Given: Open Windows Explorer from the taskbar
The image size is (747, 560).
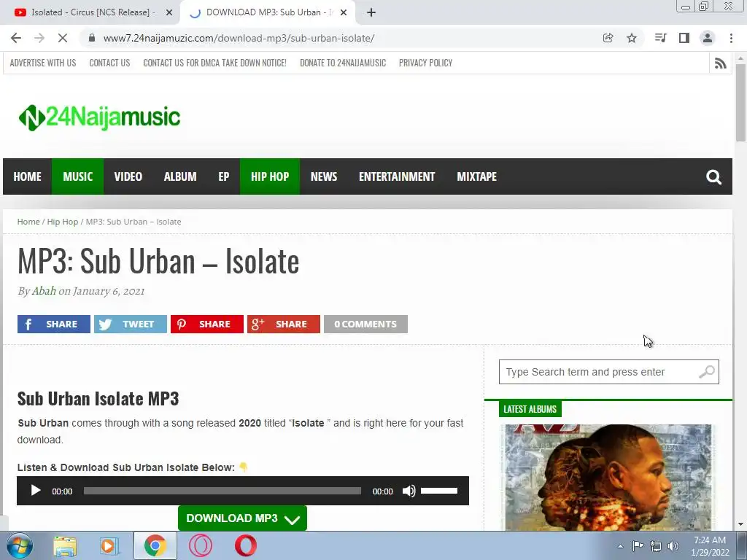Looking at the screenshot, I should 65,545.
